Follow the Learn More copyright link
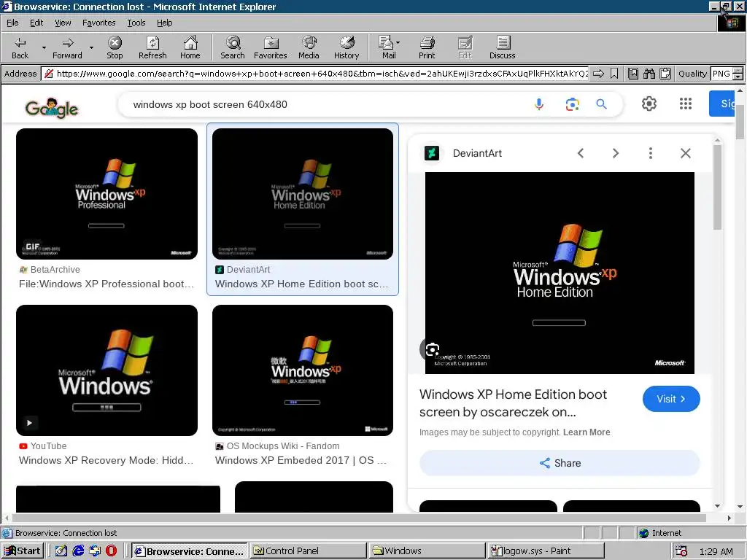This screenshot has height=560, width=747. coord(587,432)
